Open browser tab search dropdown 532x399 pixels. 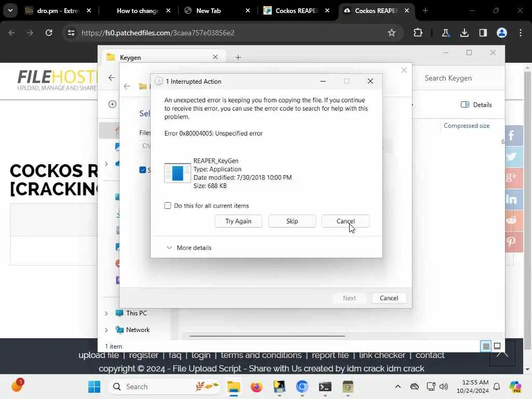point(10,10)
